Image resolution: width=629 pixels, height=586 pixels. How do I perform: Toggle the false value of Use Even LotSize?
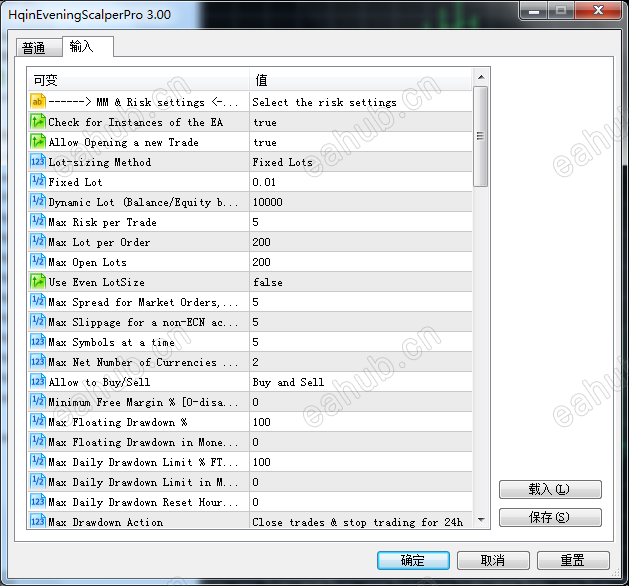click(361, 282)
